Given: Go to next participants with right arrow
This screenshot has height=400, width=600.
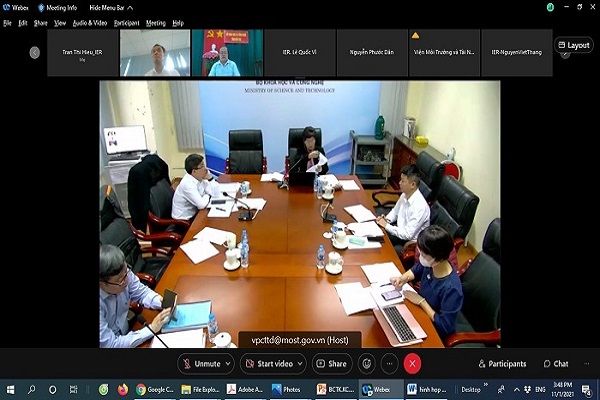Looking at the screenshot, I should click(x=565, y=54).
